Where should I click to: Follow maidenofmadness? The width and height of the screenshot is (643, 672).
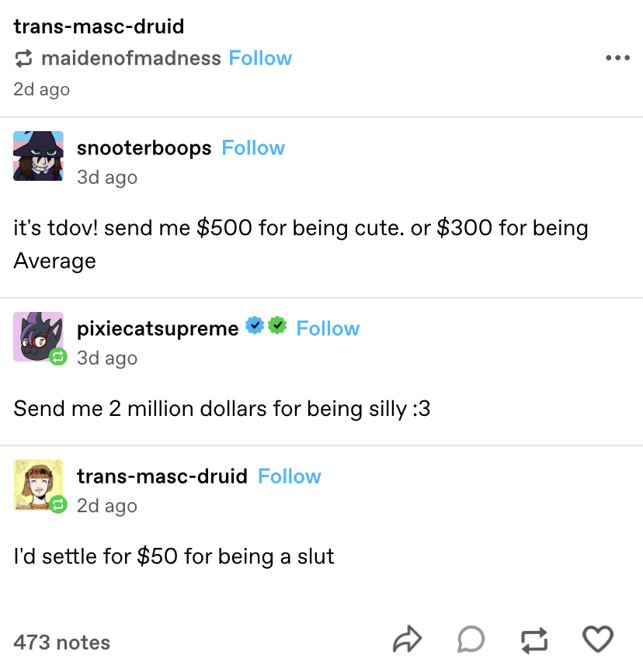(x=260, y=58)
